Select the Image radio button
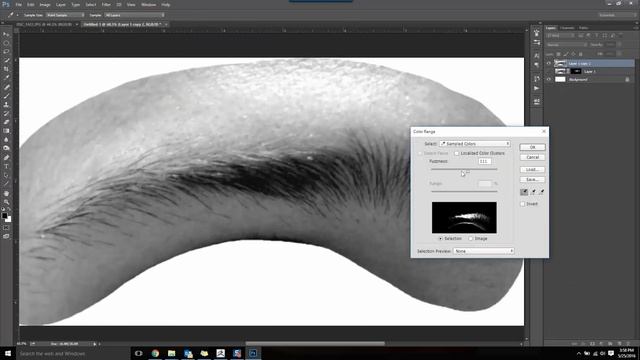This screenshot has width=640, height=360. click(471, 238)
